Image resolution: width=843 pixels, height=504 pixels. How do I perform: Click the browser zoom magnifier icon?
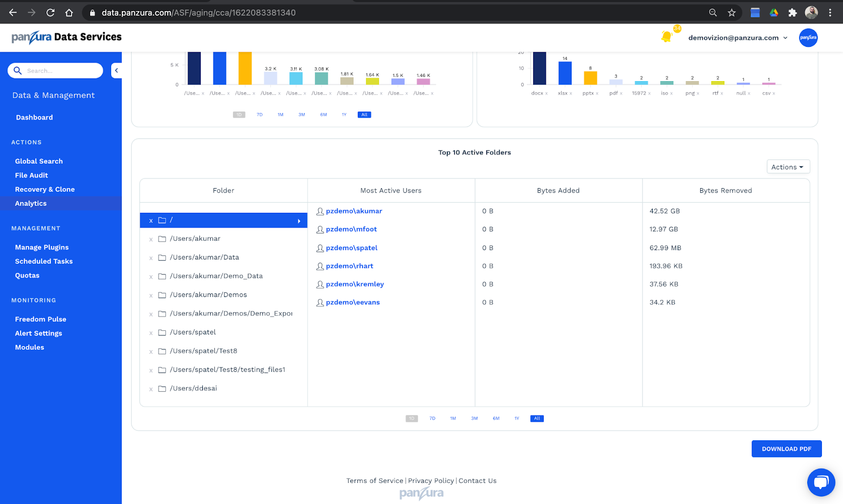[x=713, y=13]
